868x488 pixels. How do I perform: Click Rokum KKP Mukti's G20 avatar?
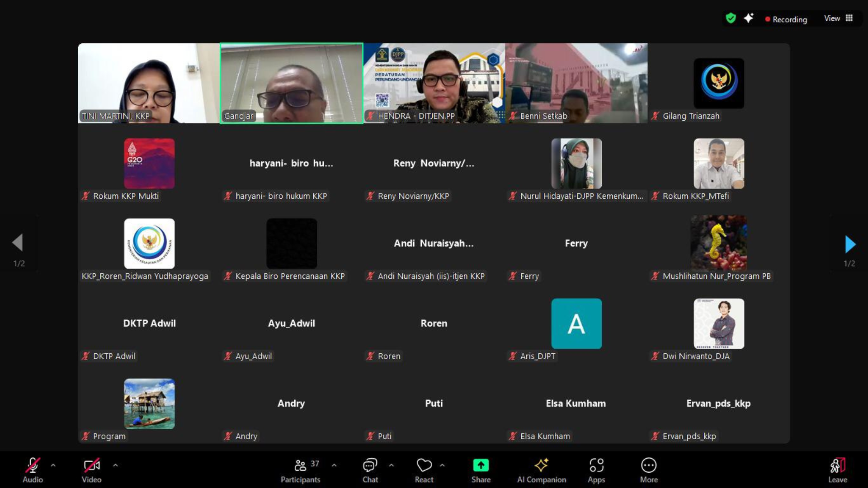[149, 163]
